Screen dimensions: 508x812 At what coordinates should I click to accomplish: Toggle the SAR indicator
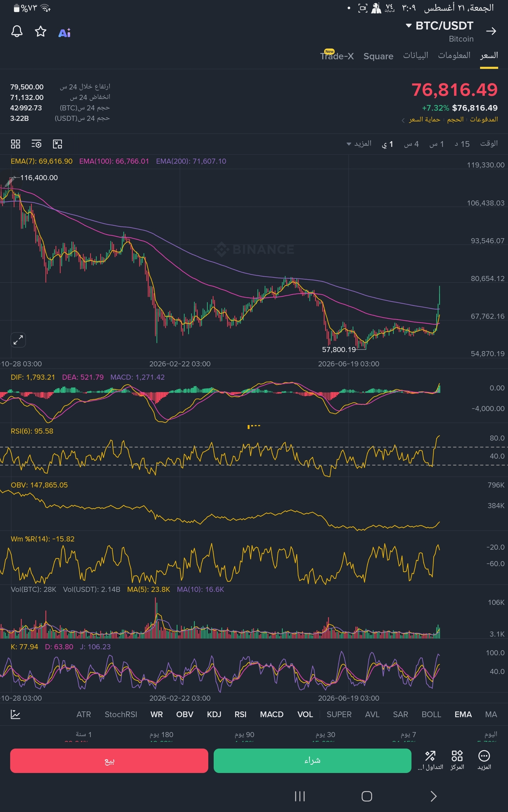400,714
